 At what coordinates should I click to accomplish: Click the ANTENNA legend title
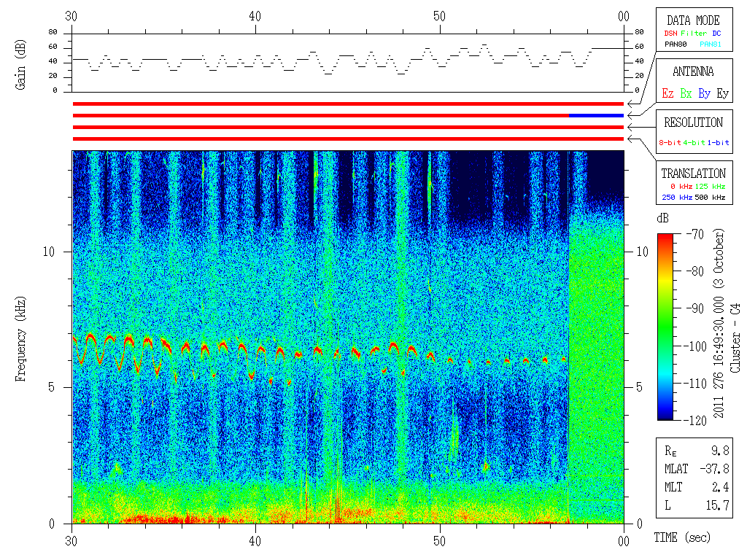pos(693,72)
